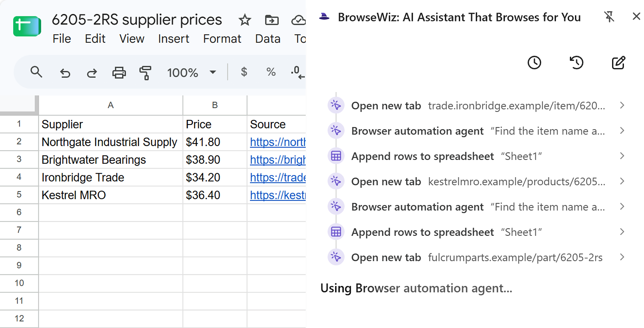
Task: Activate the paint format tool
Action: 145,73
